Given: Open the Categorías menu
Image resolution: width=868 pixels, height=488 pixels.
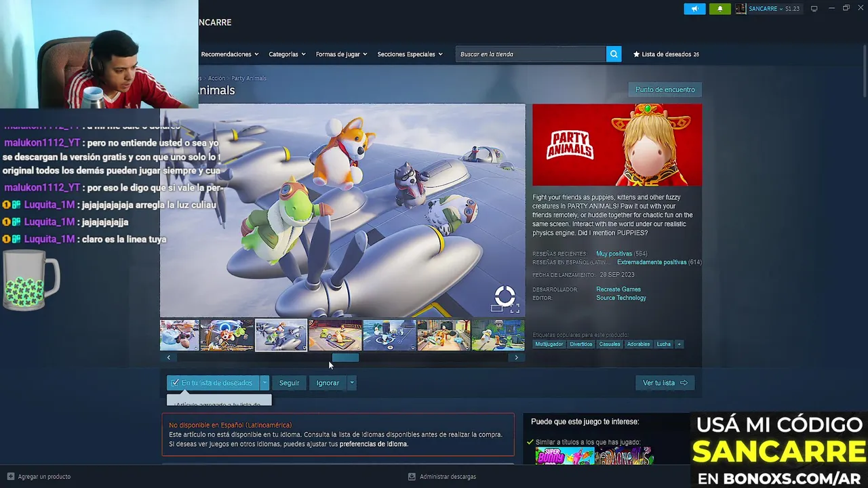Looking at the screenshot, I should [x=287, y=54].
